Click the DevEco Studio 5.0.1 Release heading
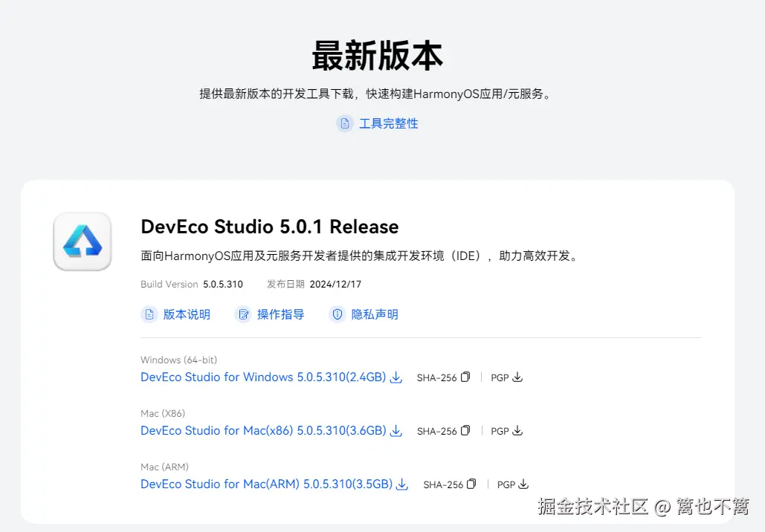 (x=270, y=227)
